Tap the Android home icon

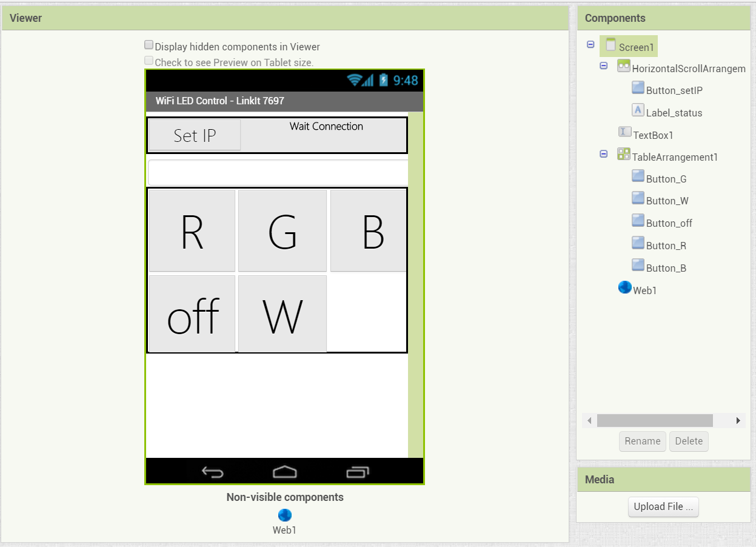coord(285,471)
